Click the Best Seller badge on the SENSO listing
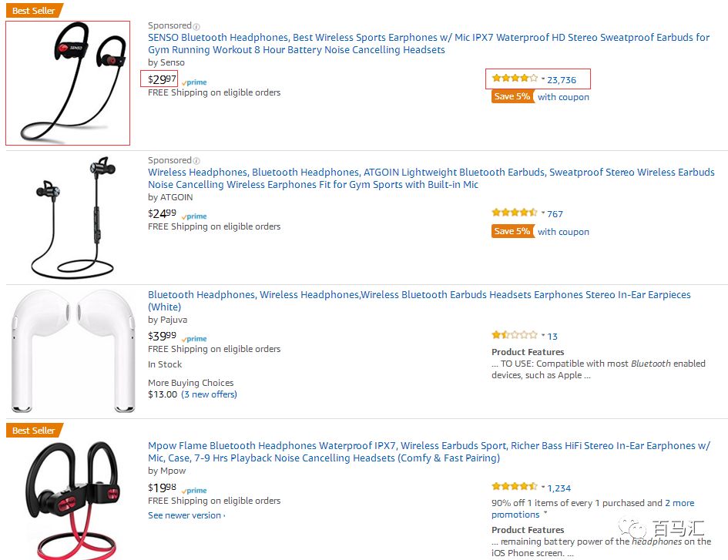The height and width of the screenshot is (560, 728). (x=34, y=11)
